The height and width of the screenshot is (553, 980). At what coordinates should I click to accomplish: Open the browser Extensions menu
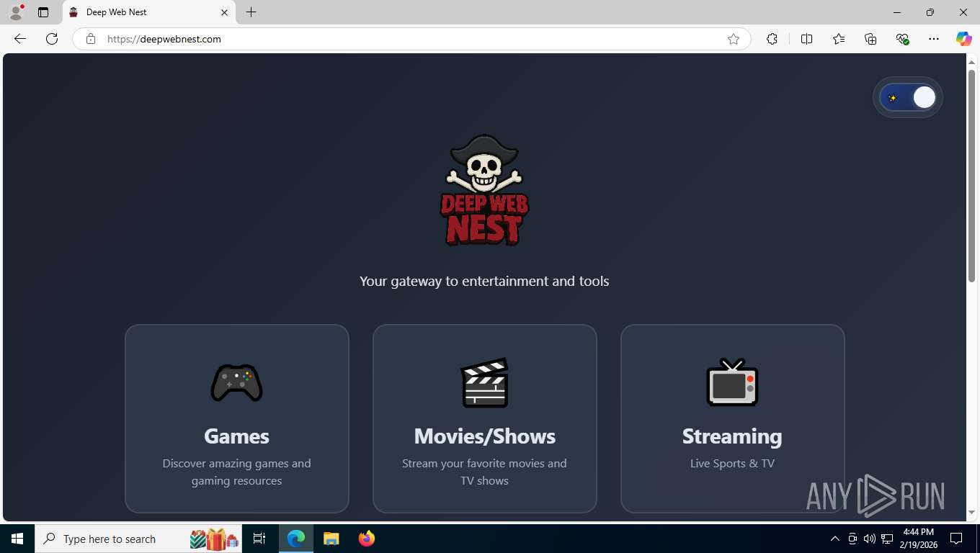coord(772,39)
